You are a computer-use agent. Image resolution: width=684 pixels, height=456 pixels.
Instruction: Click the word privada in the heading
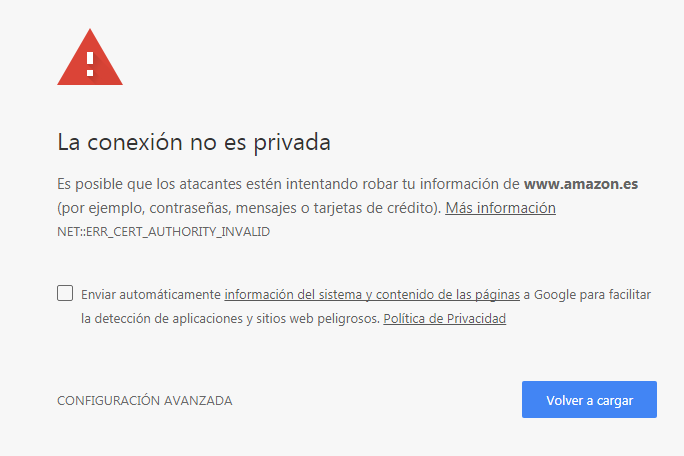point(292,143)
